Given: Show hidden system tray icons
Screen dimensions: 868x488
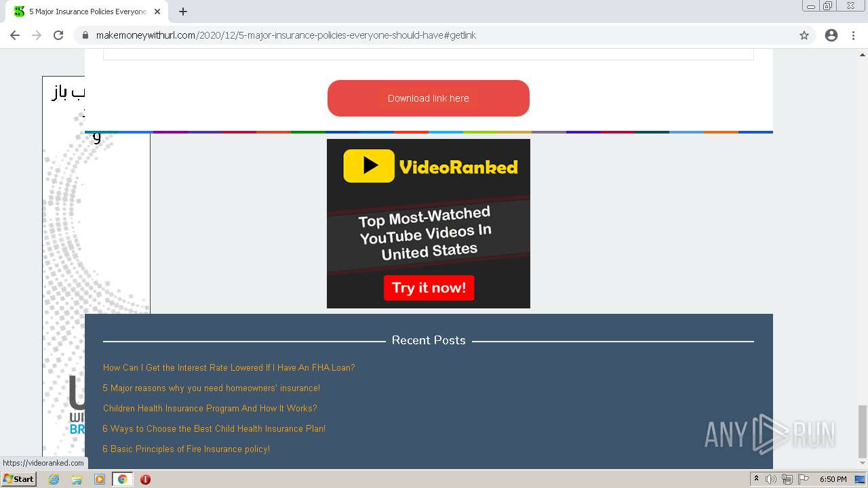Looking at the screenshot, I should click(757, 479).
